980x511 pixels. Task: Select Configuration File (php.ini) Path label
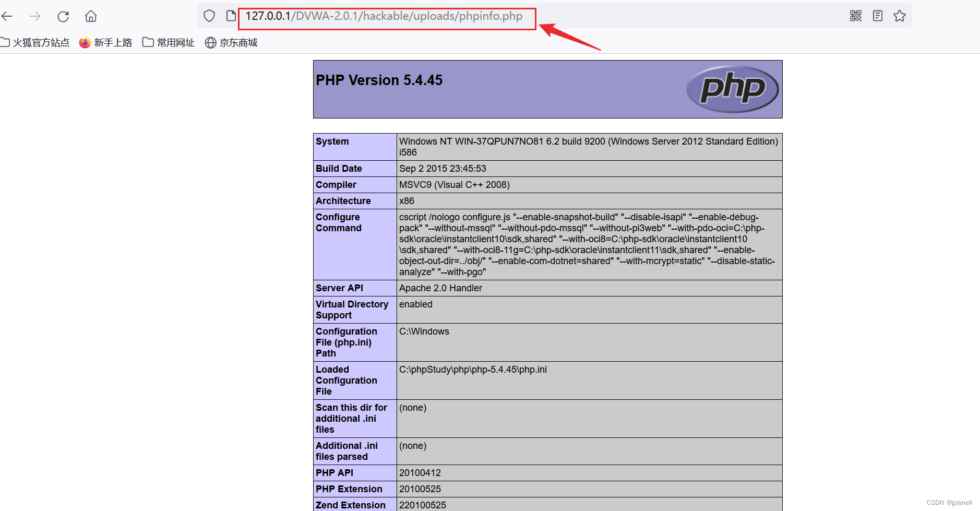click(x=346, y=342)
